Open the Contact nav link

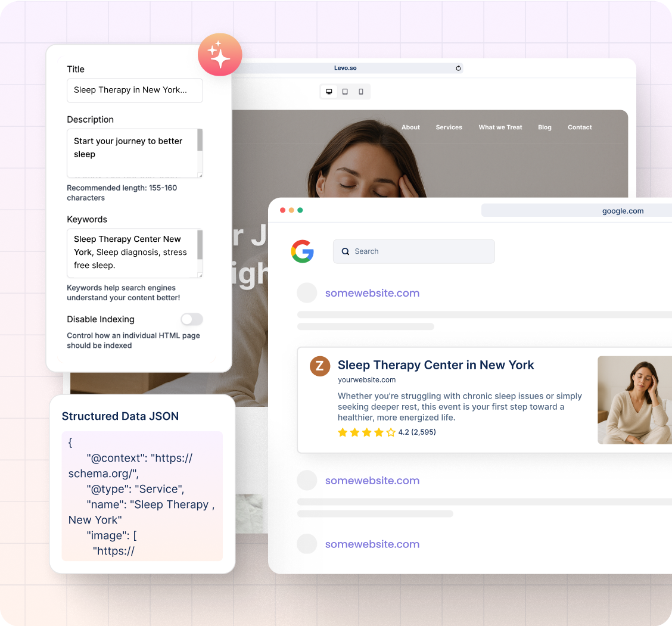point(580,127)
